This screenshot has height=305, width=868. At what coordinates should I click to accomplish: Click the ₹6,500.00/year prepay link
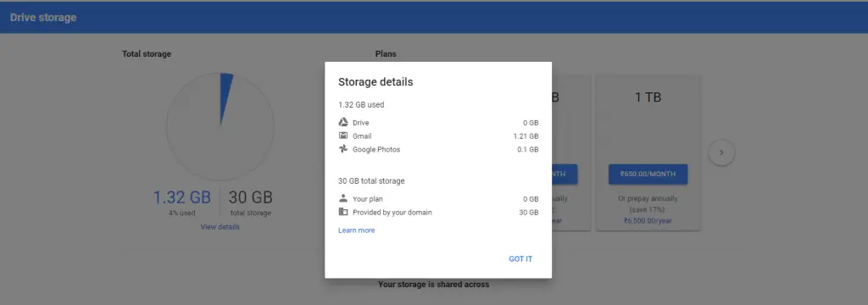pyautogui.click(x=648, y=220)
